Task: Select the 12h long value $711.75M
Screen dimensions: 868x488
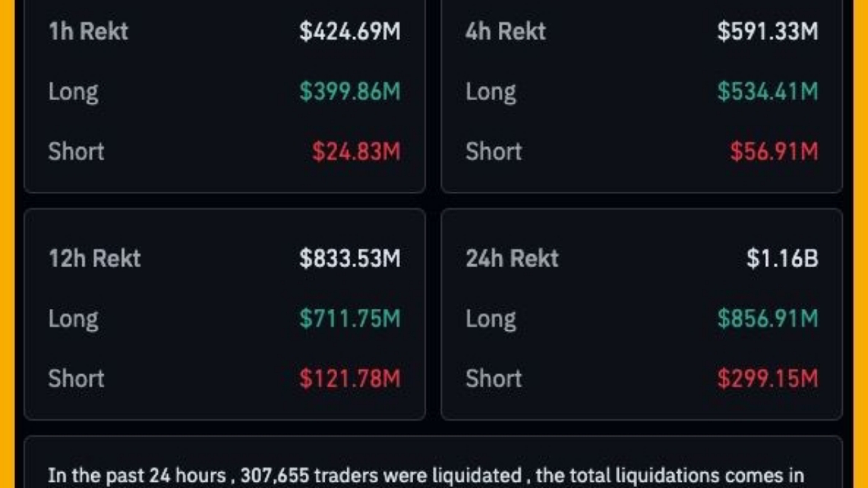Action: [350, 319]
